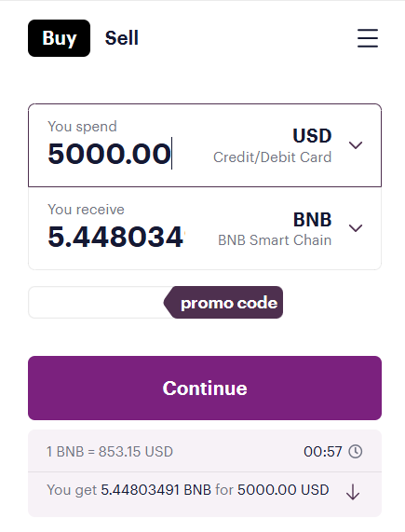The image size is (405, 532).
Task: Focus the promo code input field
Action: coord(97,302)
